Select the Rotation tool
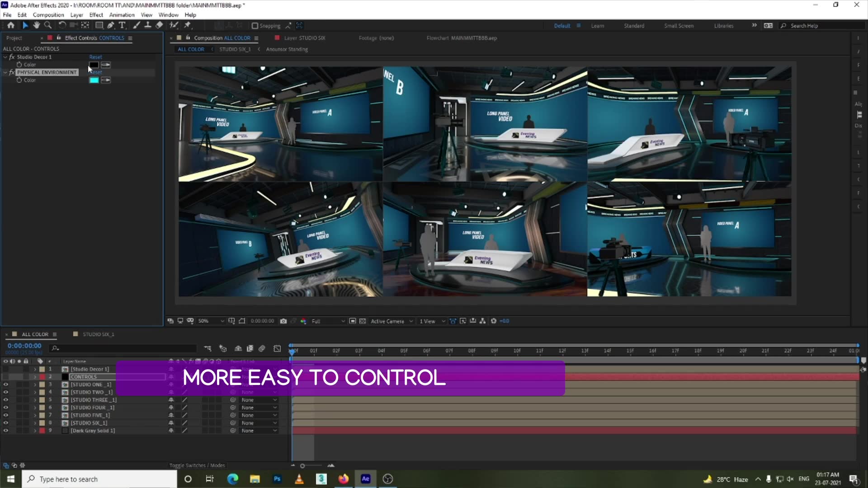The image size is (868, 488). pos(62,25)
